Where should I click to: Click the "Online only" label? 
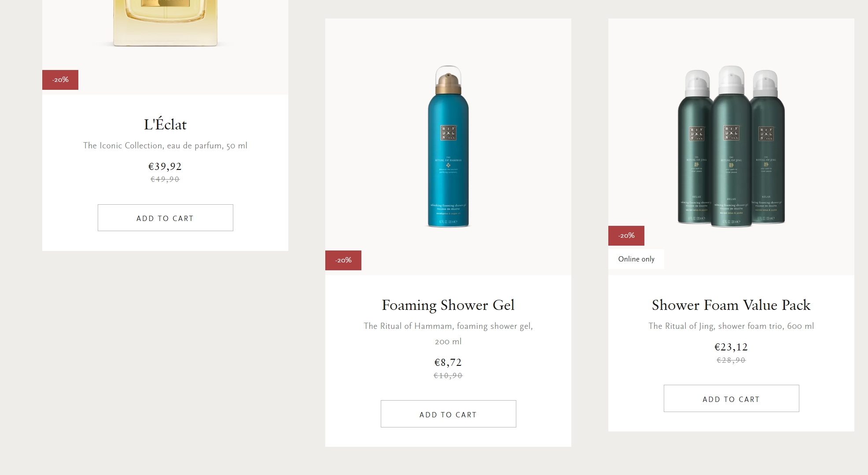point(636,259)
